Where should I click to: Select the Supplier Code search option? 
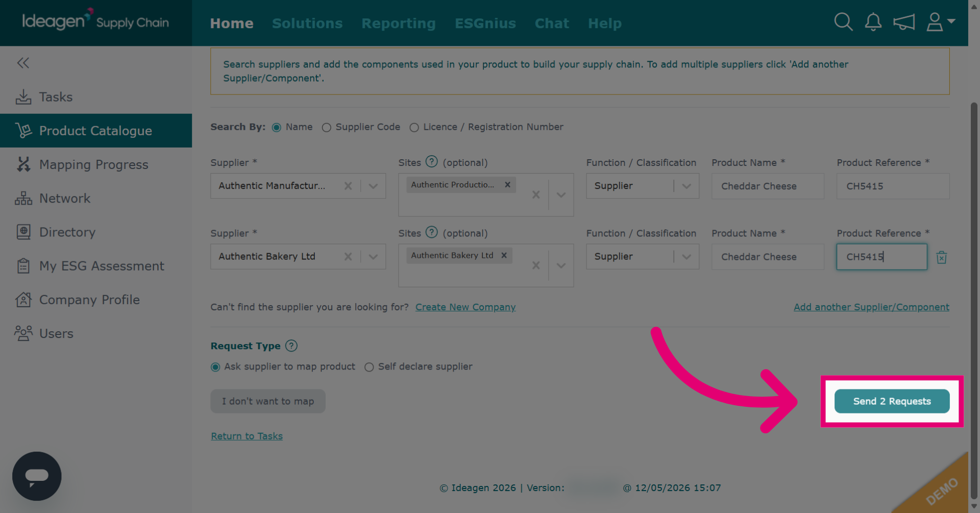tap(327, 128)
